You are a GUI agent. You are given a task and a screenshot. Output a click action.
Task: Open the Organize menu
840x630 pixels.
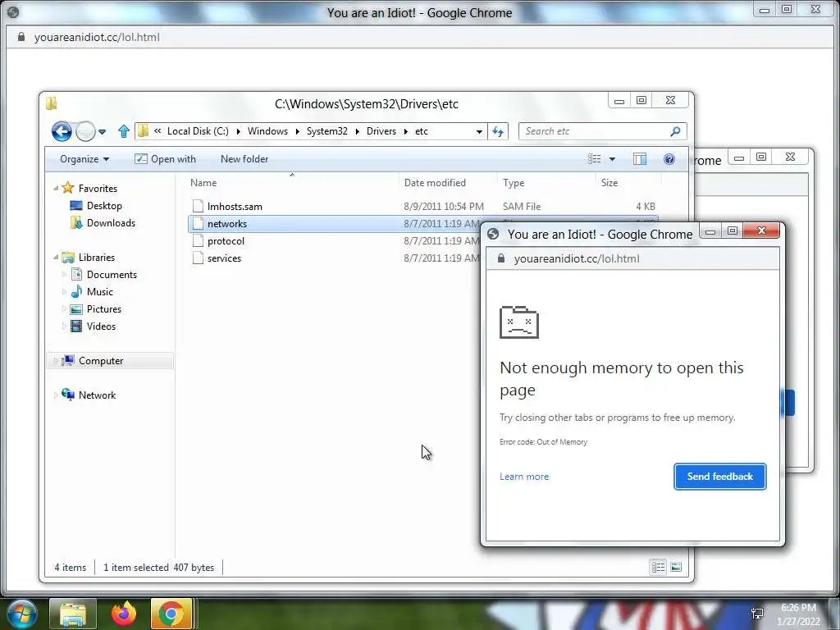[84, 159]
